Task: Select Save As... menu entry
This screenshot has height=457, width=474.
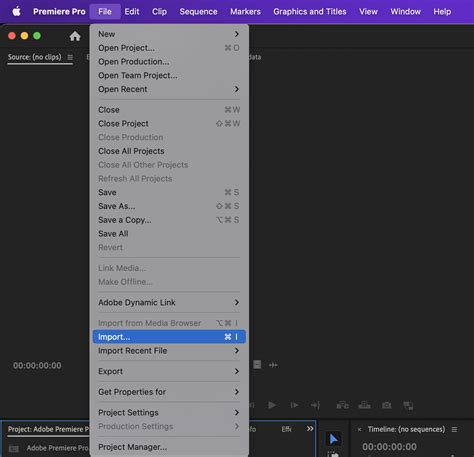Action: pos(169,206)
